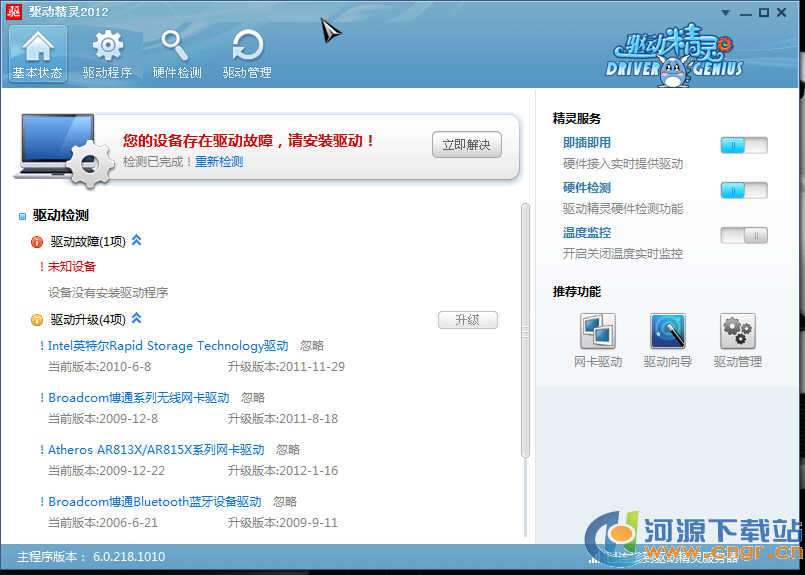Click the laptop with gear status image
Viewport: 805px width, 575px height.
pyautogui.click(x=64, y=150)
